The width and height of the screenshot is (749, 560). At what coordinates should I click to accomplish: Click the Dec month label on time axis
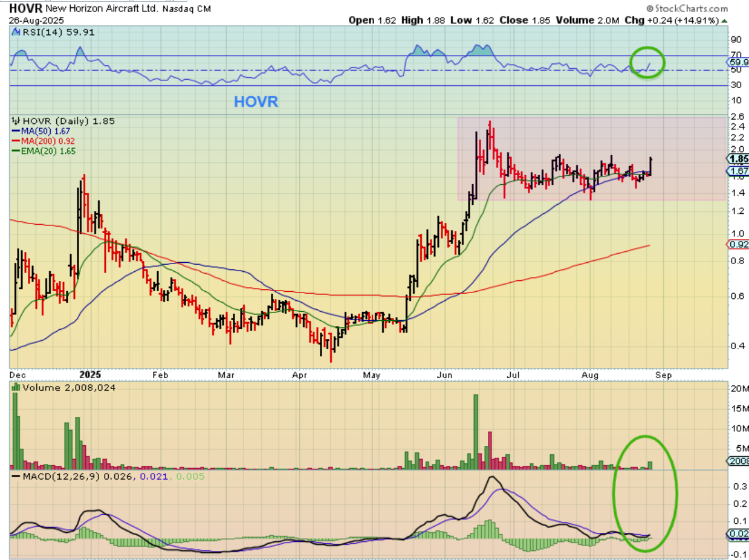pos(18,375)
